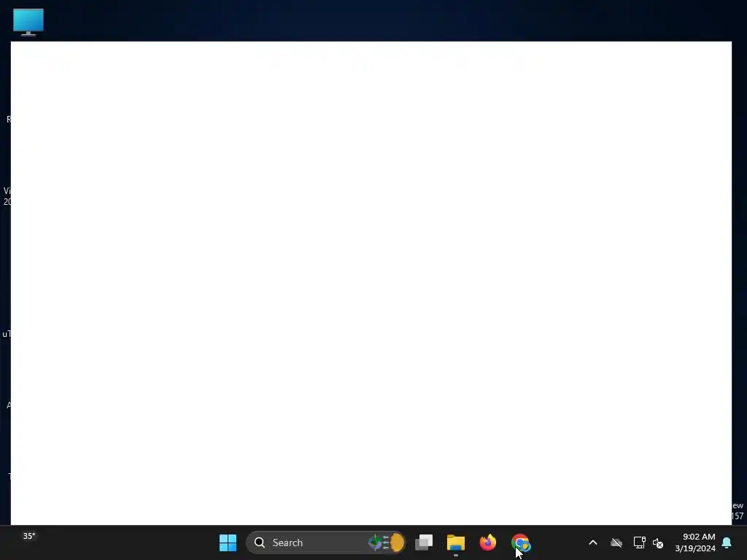
Task: Select the This PC desktop icon
Action: (x=28, y=22)
